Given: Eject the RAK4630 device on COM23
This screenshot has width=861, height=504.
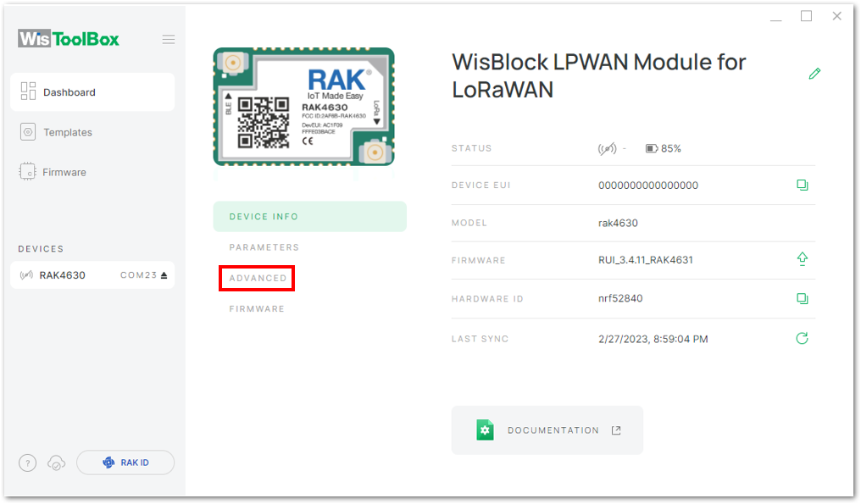Looking at the screenshot, I should coord(164,275).
